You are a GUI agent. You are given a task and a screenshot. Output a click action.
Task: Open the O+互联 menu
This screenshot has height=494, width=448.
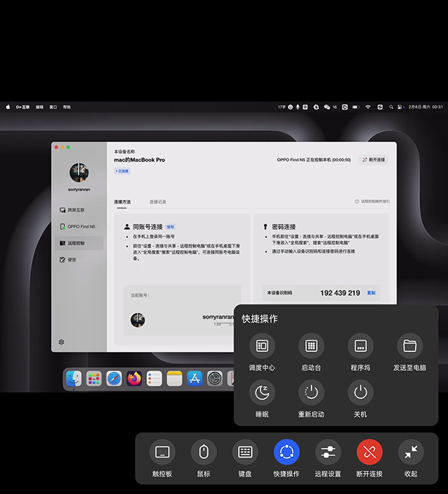(x=22, y=107)
